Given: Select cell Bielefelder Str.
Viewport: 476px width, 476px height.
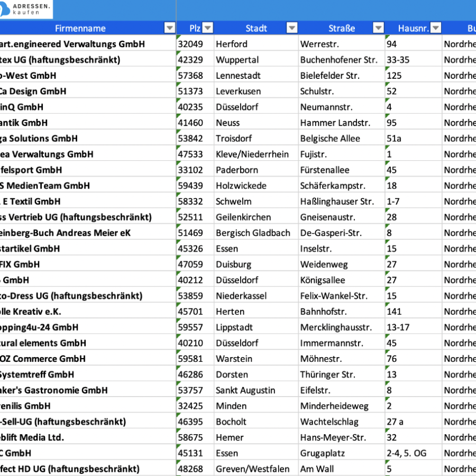Looking at the screenshot, I should click(x=342, y=76).
